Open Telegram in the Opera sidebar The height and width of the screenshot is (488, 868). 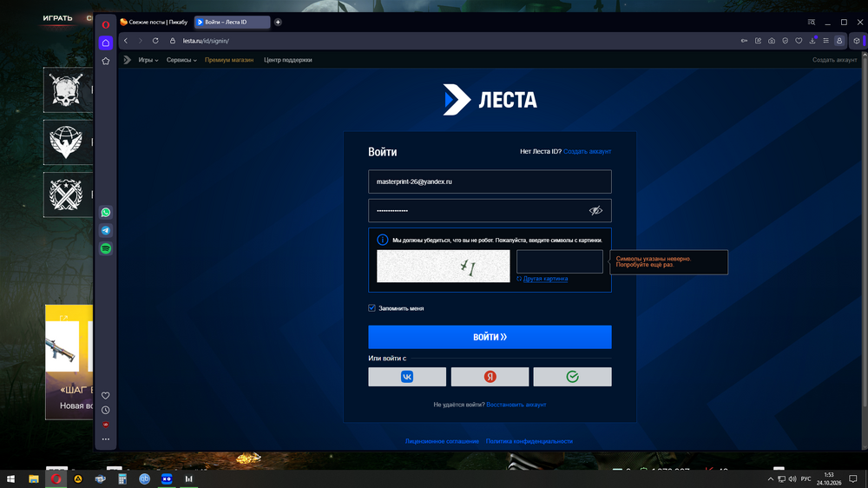pos(106,230)
